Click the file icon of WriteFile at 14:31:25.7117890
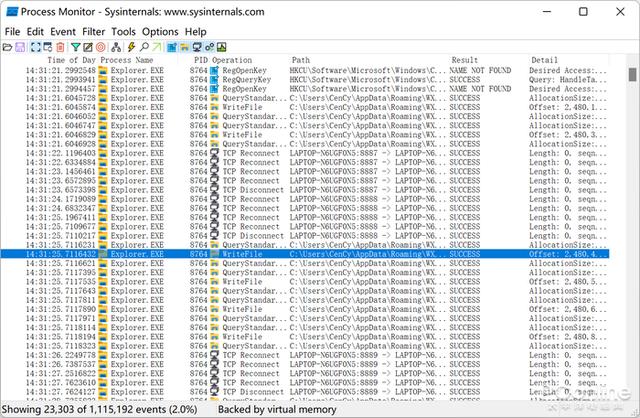This screenshot has width=640, height=418. click(x=214, y=309)
